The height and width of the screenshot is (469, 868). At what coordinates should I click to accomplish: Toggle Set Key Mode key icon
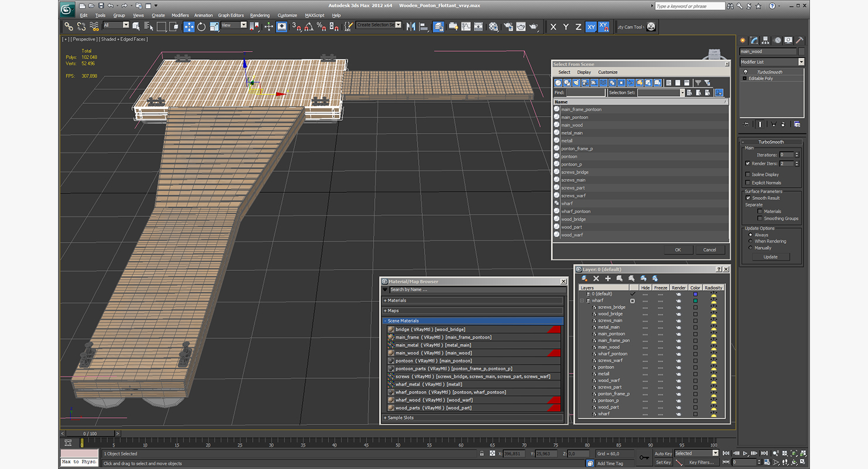pos(644,457)
